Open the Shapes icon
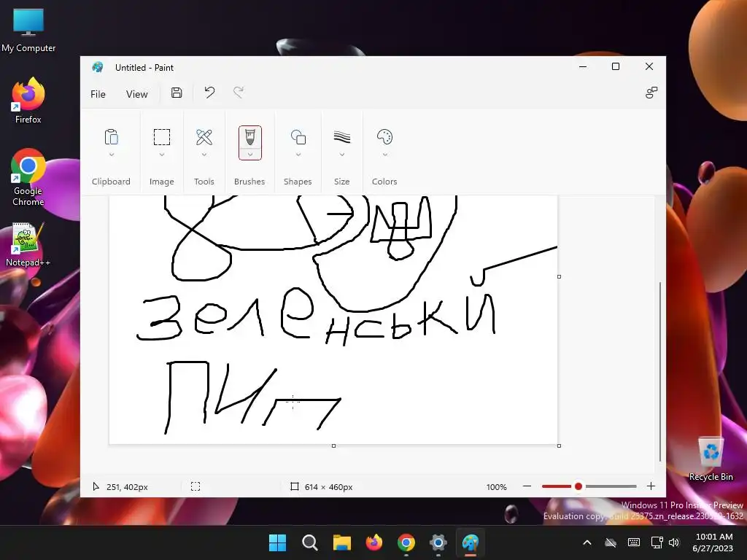 tap(298, 137)
